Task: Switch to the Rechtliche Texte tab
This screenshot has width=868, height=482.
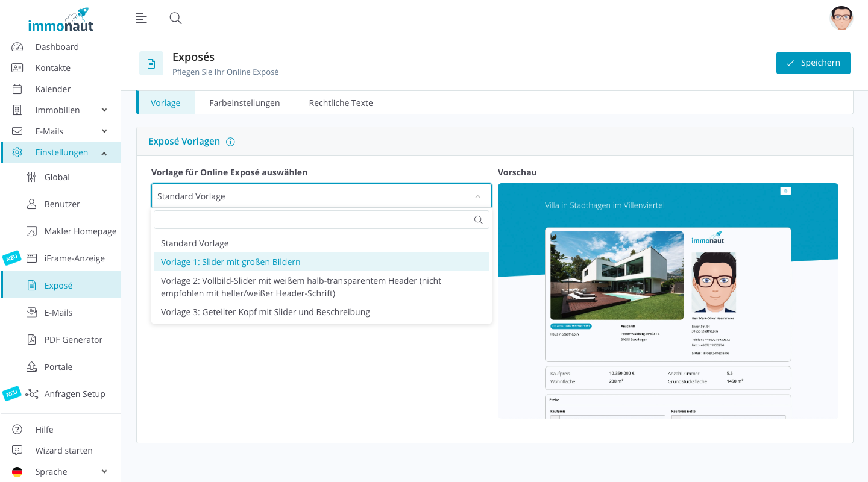Action: 341,103
